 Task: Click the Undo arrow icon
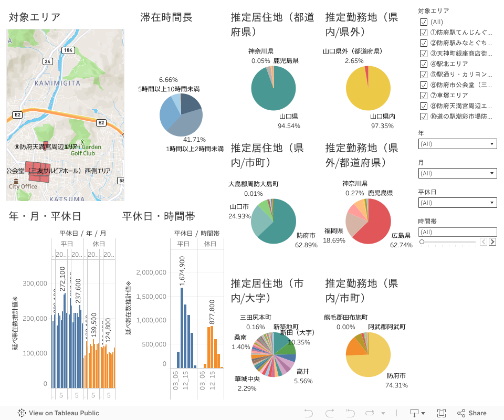pos(309,413)
